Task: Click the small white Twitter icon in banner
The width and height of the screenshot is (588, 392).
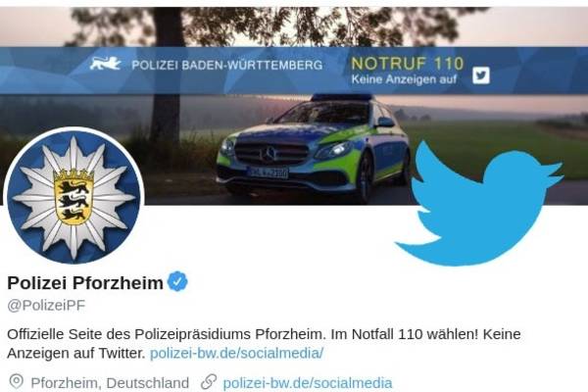Action: pyautogui.click(x=481, y=75)
